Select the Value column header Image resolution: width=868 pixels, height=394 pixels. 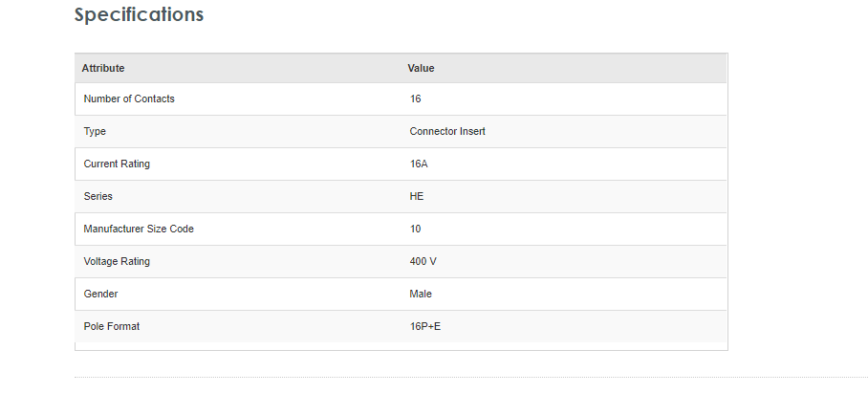(421, 68)
